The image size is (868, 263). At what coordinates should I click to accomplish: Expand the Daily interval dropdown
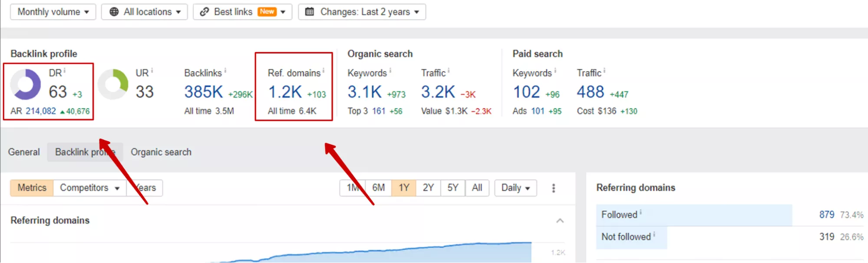pos(515,188)
